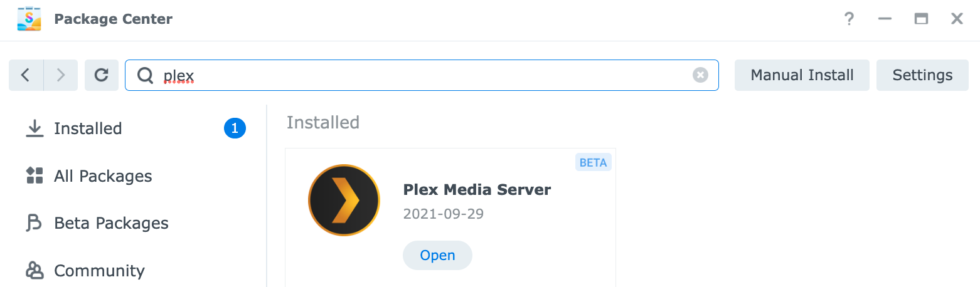980x287 pixels.
Task: Clear the plex search text
Action: tap(700, 75)
